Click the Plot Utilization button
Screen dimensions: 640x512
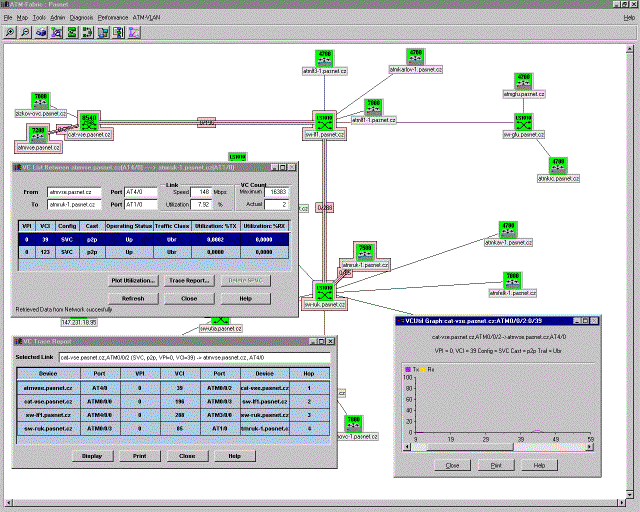(133, 280)
